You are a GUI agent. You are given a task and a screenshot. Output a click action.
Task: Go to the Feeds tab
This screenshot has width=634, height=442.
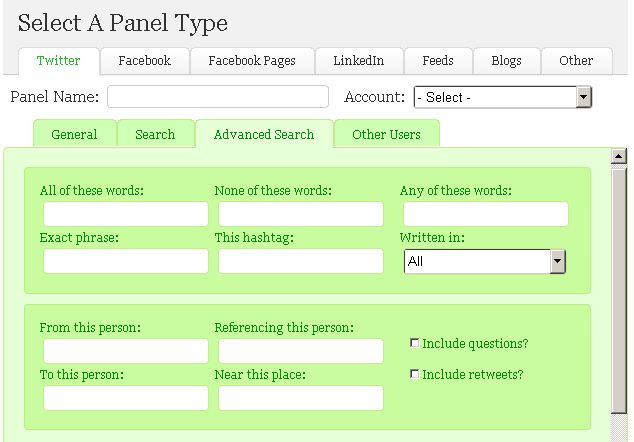tap(438, 61)
